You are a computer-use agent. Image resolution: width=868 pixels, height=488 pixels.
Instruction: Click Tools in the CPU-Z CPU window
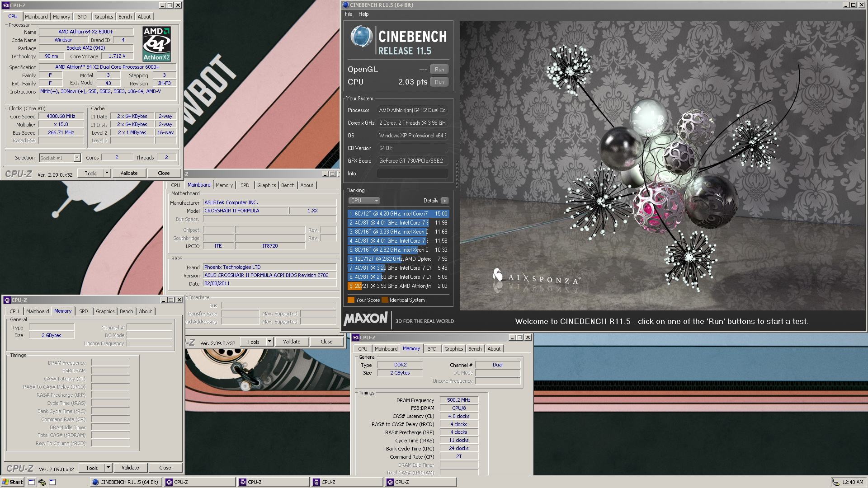pos(90,173)
